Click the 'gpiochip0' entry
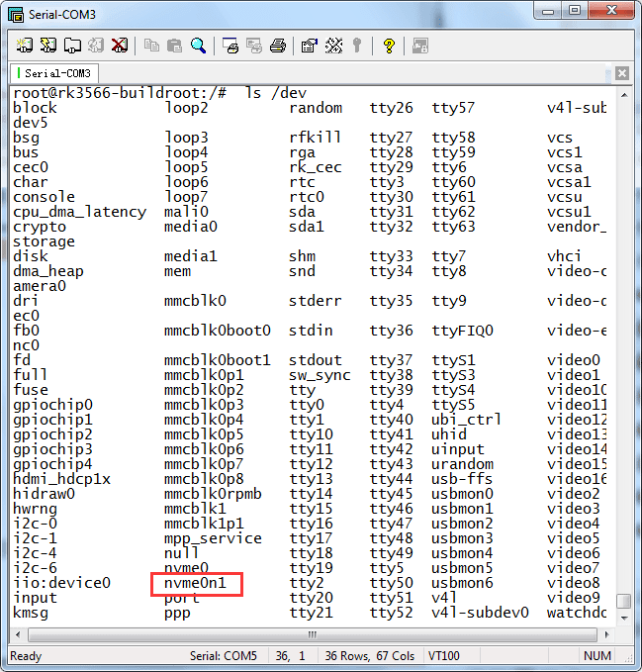The image size is (642, 672). [x=52, y=405]
